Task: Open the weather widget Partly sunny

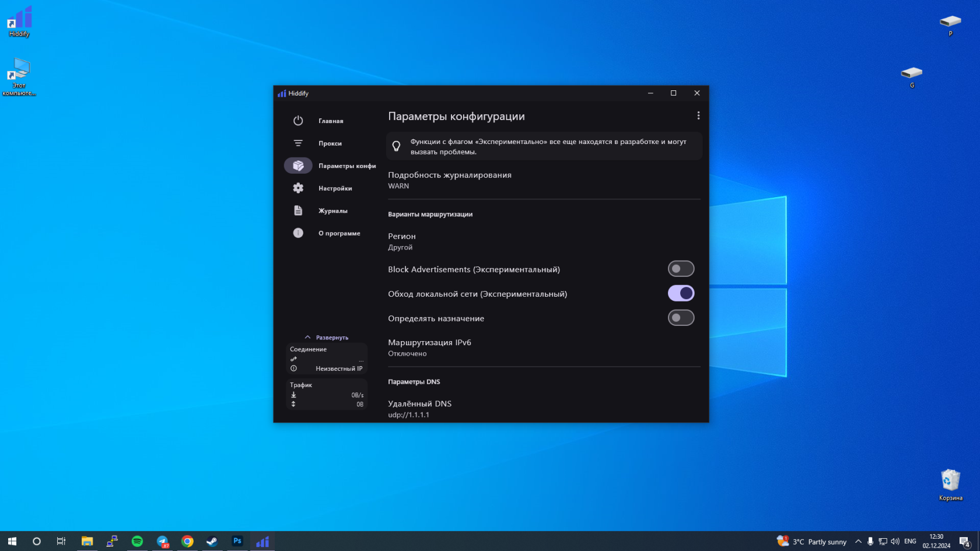Action: coord(811,541)
